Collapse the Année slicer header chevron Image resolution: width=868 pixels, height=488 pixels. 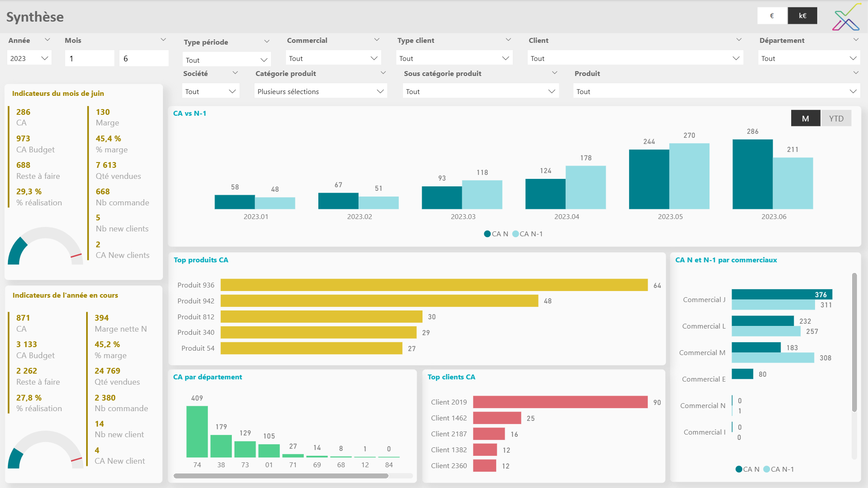pyautogui.click(x=47, y=40)
